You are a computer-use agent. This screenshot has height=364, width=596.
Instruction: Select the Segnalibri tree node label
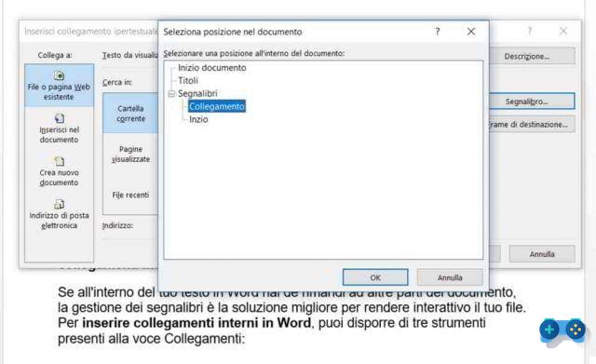(197, 93)
